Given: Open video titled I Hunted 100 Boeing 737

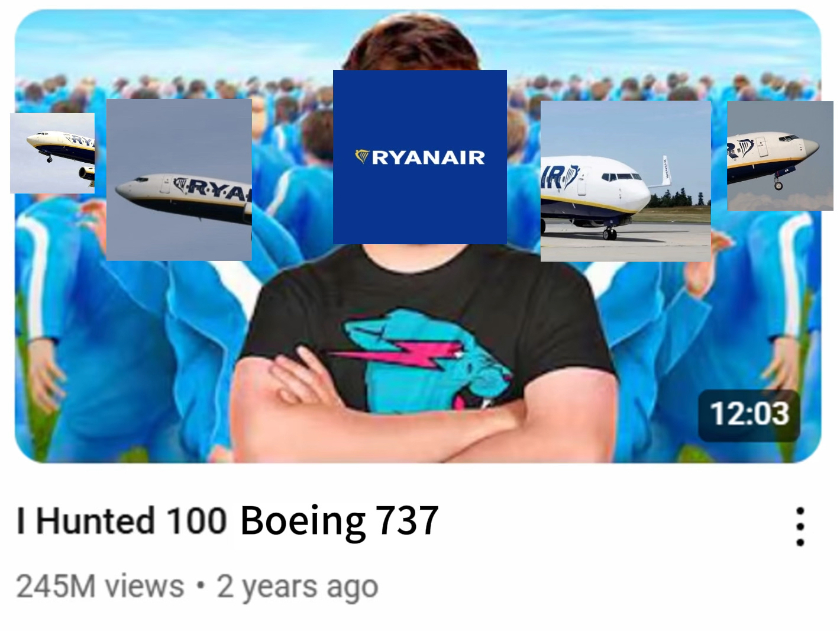Looking at the screenshot, I should click(x=228, y=521).
